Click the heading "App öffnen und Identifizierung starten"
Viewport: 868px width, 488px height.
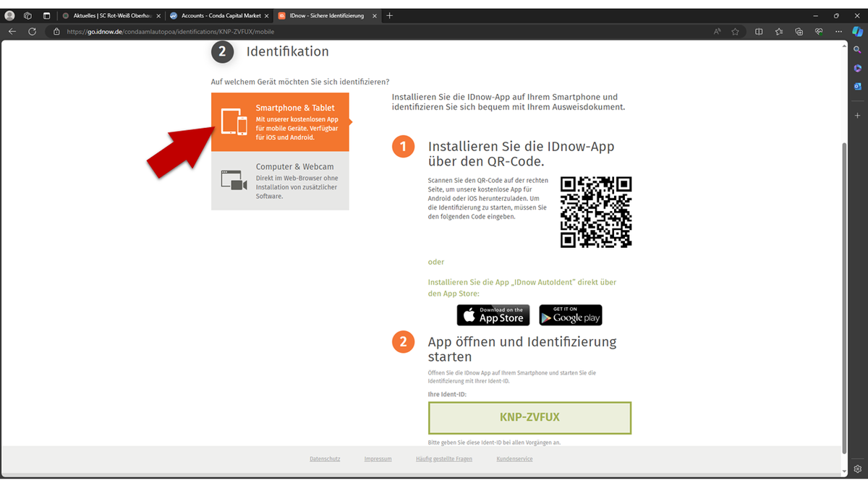(522, 349)
